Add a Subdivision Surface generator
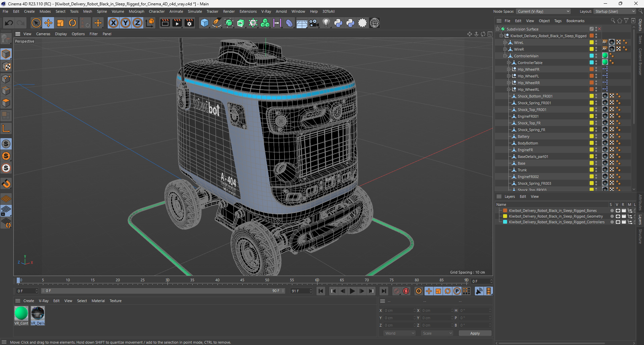The height and width of the screenshot is (345, 644). tap(229, 23)
